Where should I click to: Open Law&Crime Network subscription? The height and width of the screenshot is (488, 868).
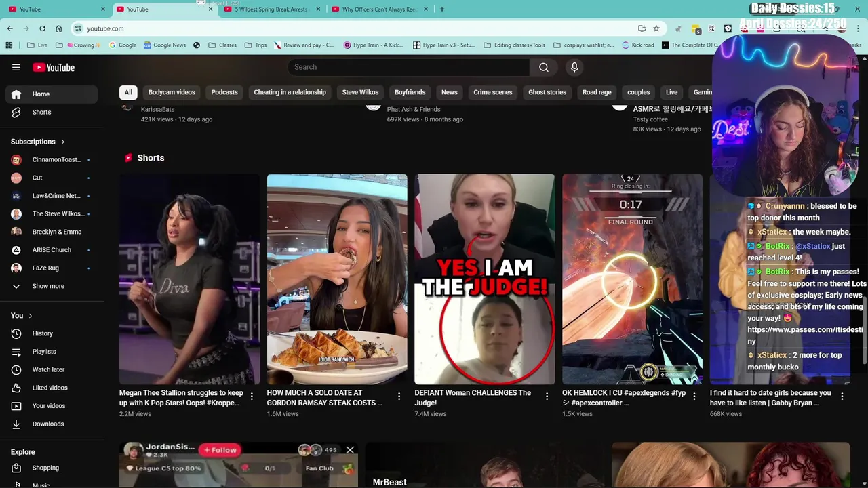click(x=52, y=196)
